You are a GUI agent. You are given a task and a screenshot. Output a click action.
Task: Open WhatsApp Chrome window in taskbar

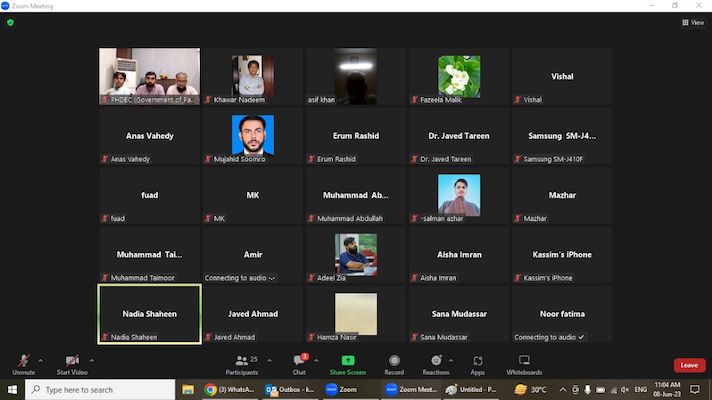pos(229,390)
